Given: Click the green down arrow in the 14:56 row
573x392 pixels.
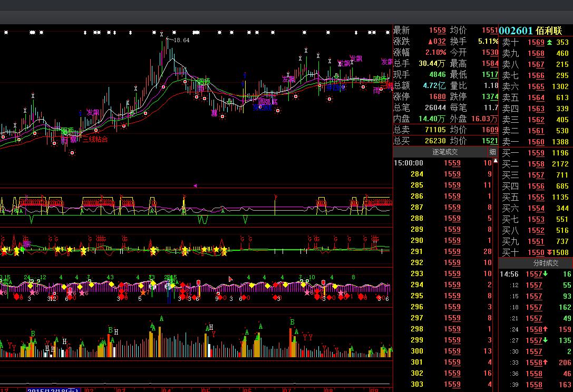Looking at the screenshot, I should [x=545, y=273].
